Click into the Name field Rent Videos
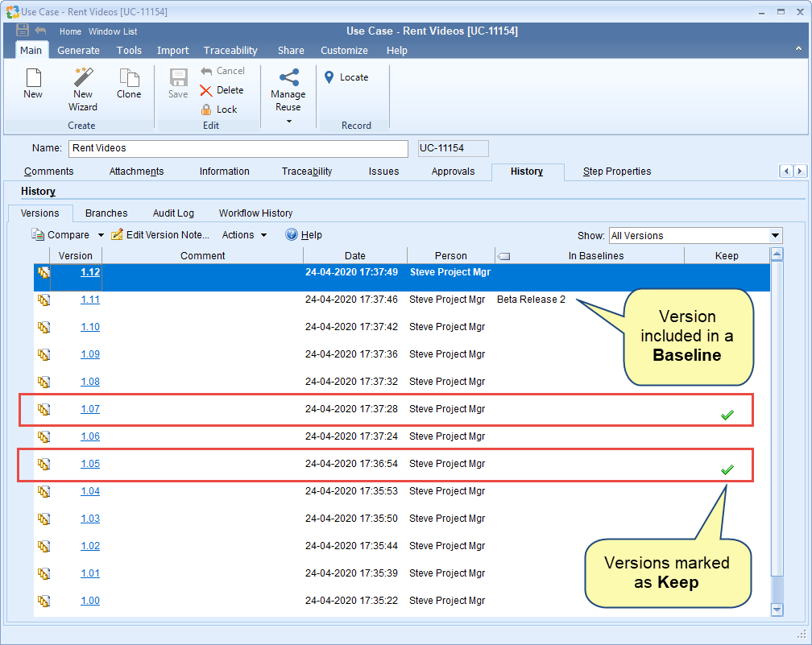Viewport: 812px width, 645px height. tap(238, 148)
